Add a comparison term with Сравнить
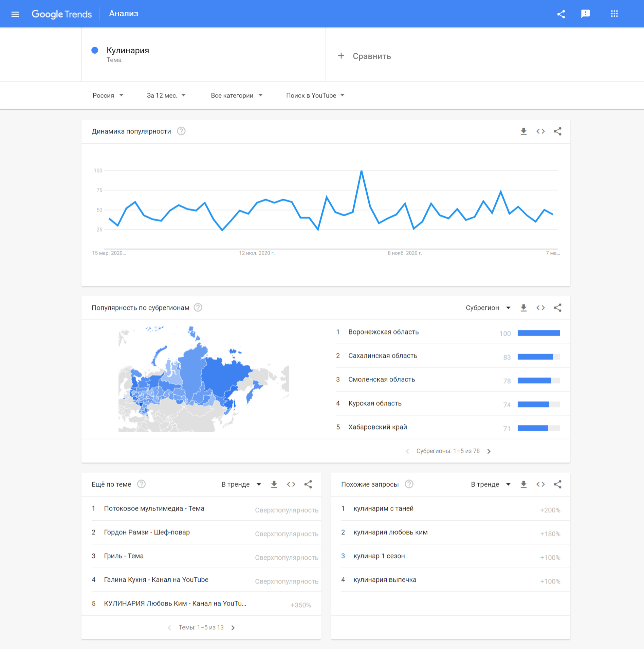644x649 pixels. click(365, 56)
